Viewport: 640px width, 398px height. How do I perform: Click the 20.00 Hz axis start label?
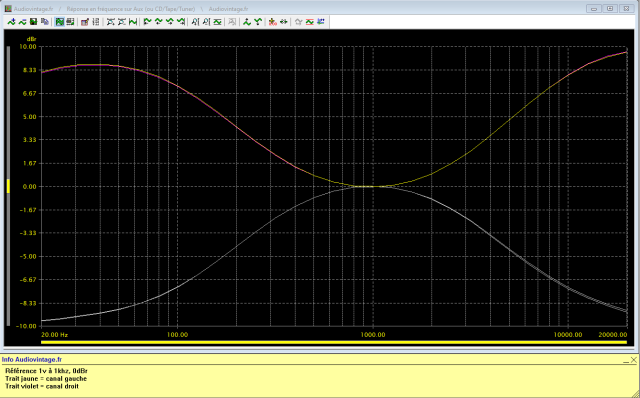54,335
